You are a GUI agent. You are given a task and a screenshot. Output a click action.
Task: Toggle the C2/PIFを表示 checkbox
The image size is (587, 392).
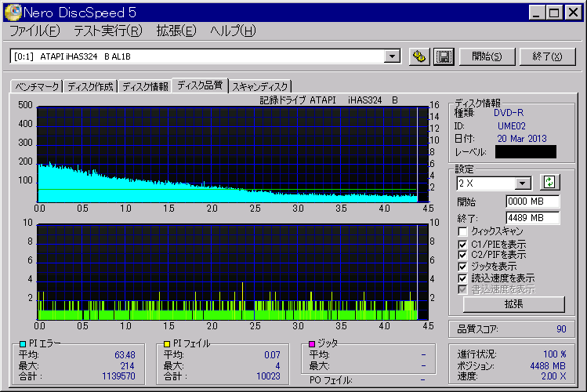(x=462, y=255)
